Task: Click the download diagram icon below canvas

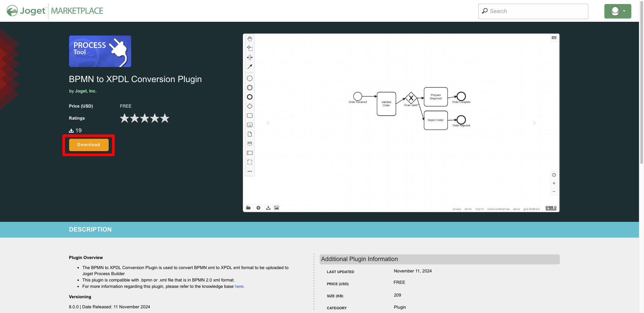Action: 268,208
